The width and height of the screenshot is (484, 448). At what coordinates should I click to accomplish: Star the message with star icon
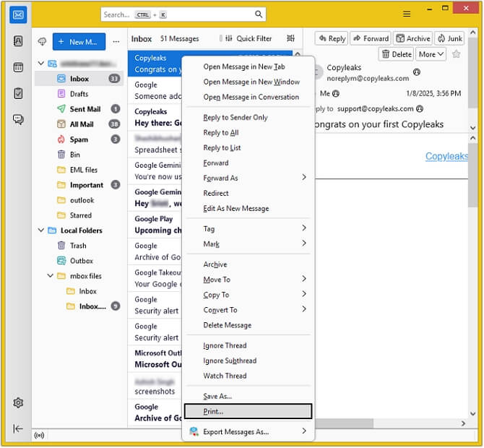(x=457, y=54)
